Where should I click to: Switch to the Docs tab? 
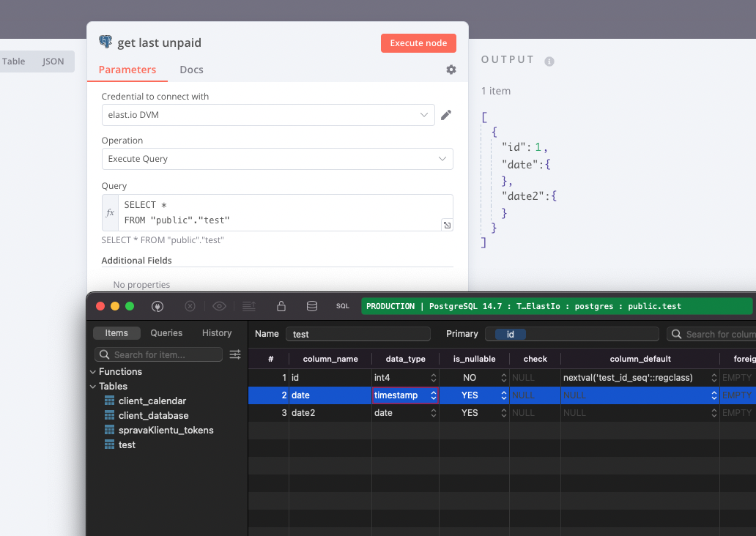191,70
